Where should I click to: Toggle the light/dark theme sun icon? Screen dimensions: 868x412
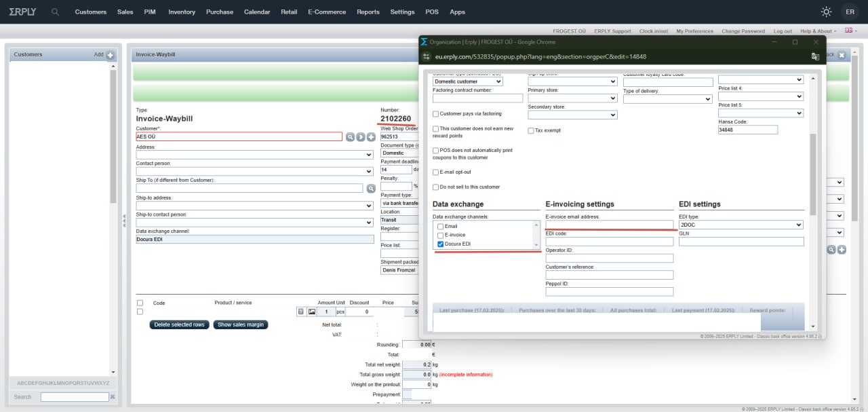(826, 12)
